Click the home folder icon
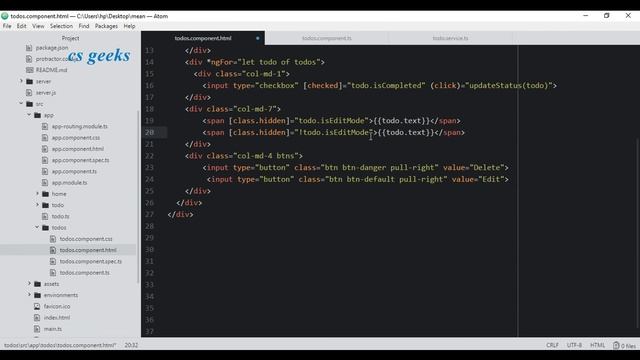Screen dimensions: 640x360 (45, 194)
